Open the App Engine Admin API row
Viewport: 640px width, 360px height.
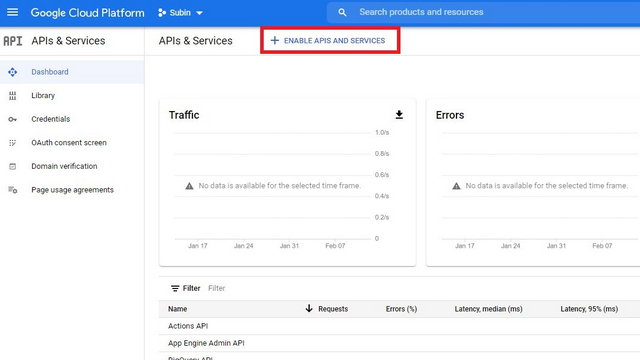point(399,343)
